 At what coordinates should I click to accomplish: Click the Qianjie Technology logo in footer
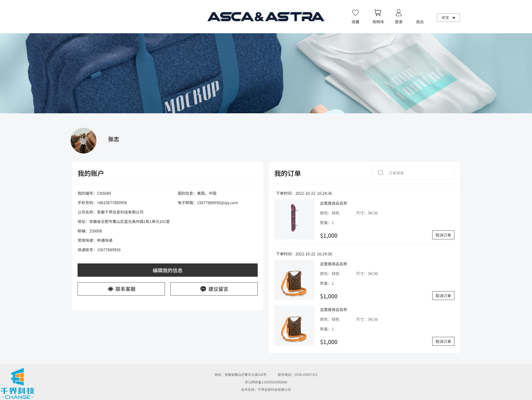point(18,384)
